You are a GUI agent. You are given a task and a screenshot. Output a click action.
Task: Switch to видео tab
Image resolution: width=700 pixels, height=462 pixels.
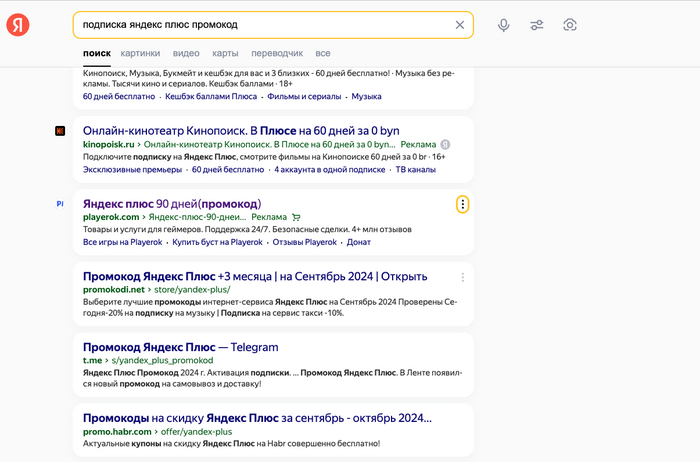point(186,53)
